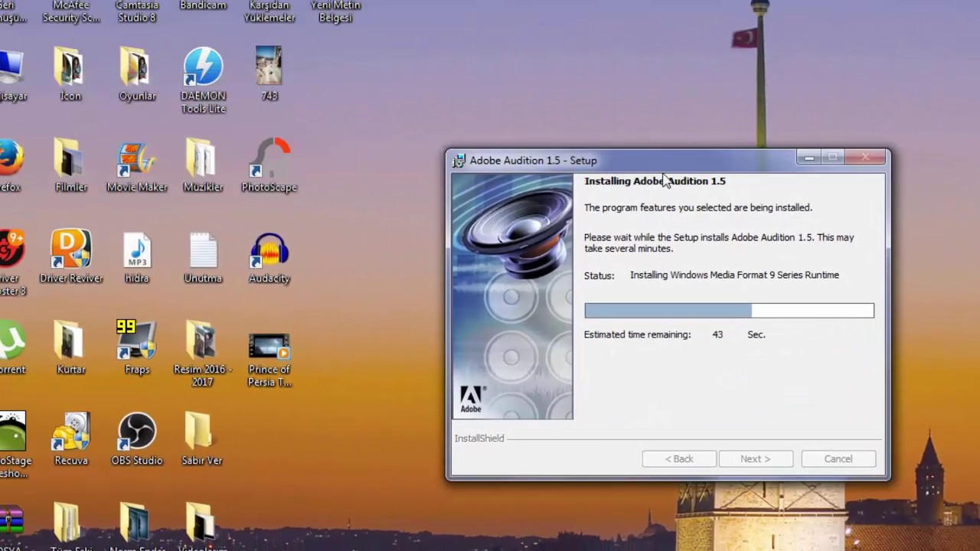The width and height of the screenshot is (980, 551).
Task: Open the Filmler folder
Action: [x=70, y=165]
